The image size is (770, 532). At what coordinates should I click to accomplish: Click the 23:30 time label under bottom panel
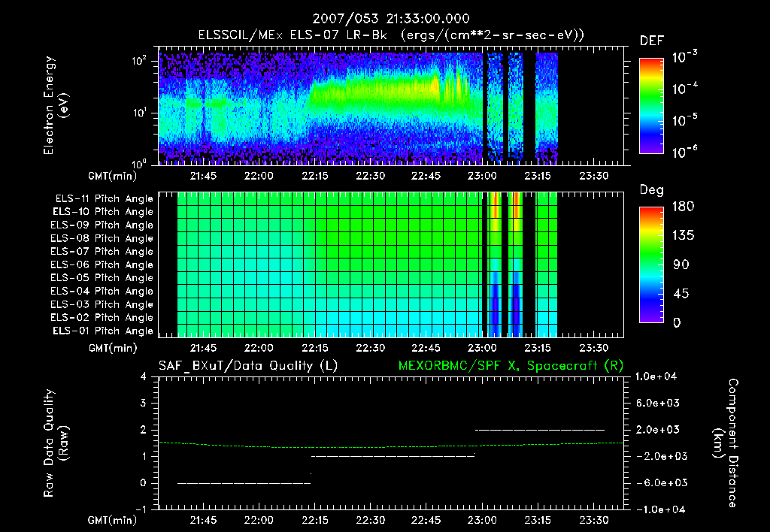[594, 520]
